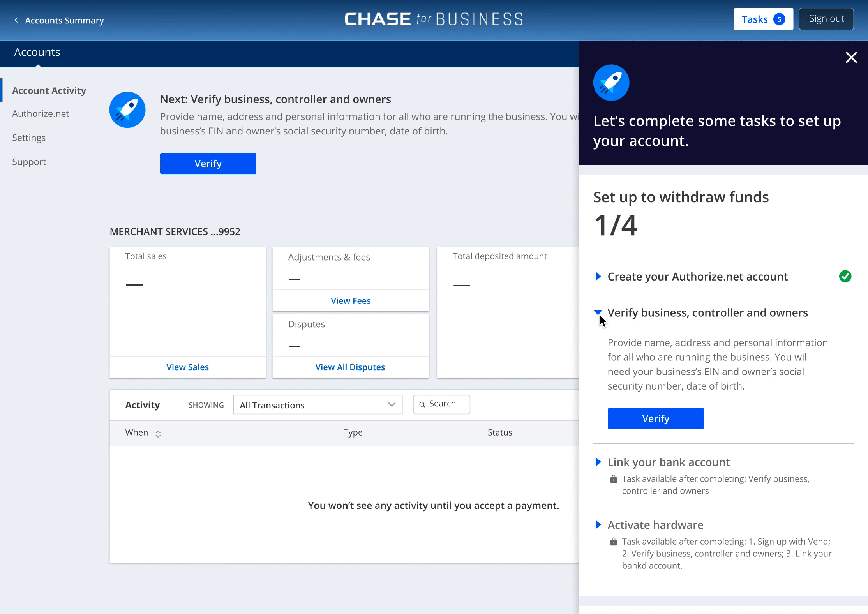Click the Chase for Business logo

[434, 19]
